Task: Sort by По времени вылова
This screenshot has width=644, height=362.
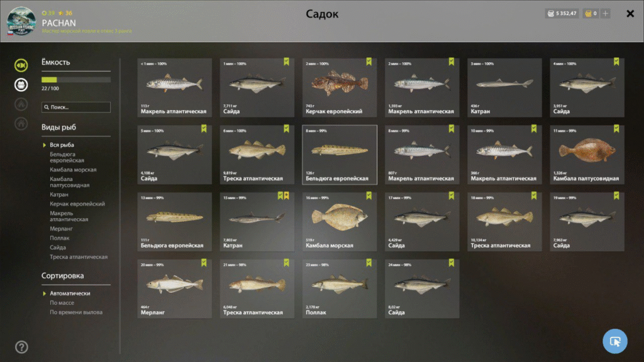Action: tap(76, 312)
